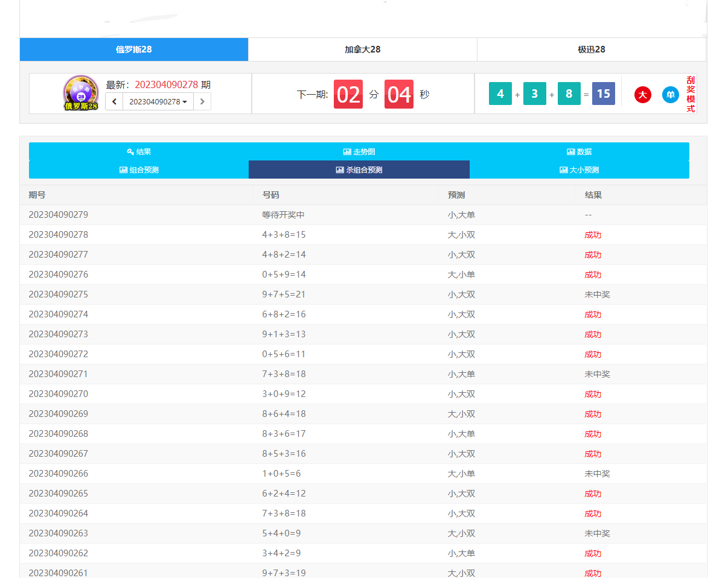
Task: Switch to 刮奖模式 scratch mode
Action: click(x=691, y=94)
